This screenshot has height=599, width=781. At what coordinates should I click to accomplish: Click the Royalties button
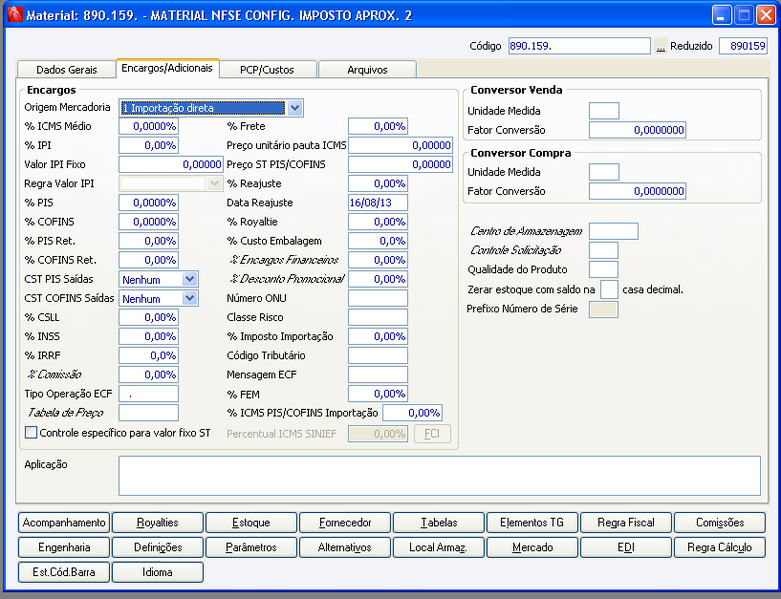[157, 522]
